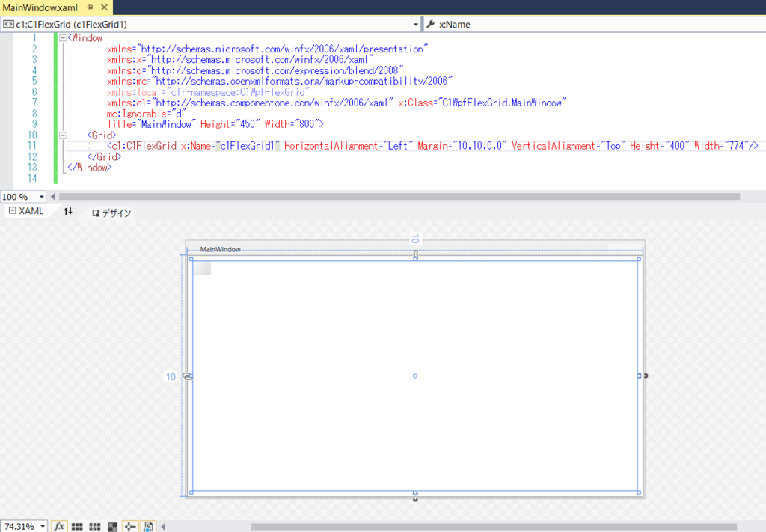Click the XAML editor left scroll arrow
The width and height of the screenshot is (766, 532).
click(x=53, y=197)
